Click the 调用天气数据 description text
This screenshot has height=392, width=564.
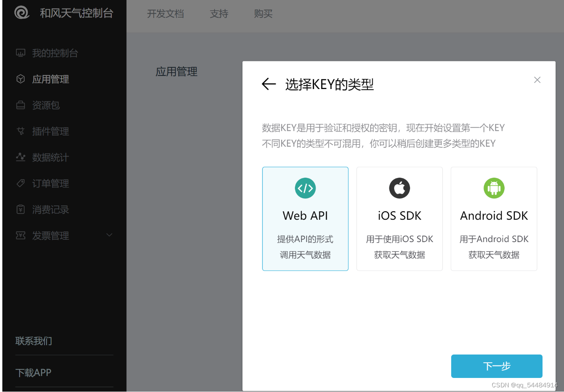(x=305, y=255)
